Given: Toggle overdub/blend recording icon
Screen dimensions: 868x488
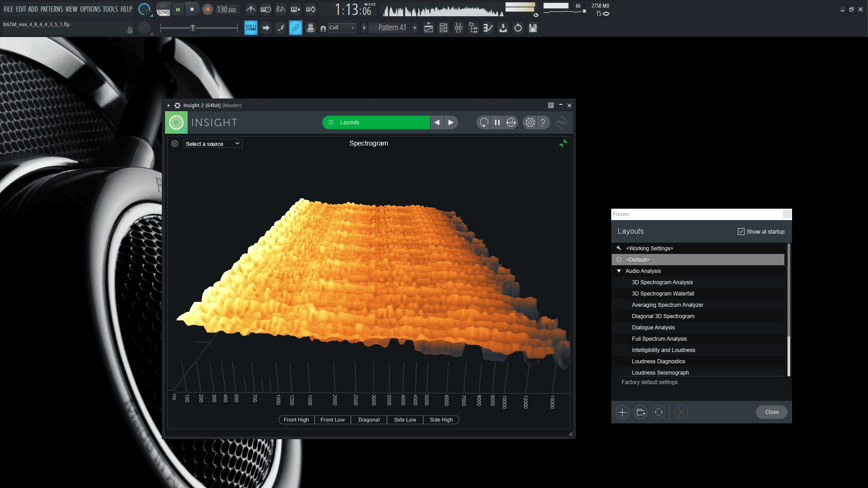Looking at the screenshot, I should click(x=296, y=9).
